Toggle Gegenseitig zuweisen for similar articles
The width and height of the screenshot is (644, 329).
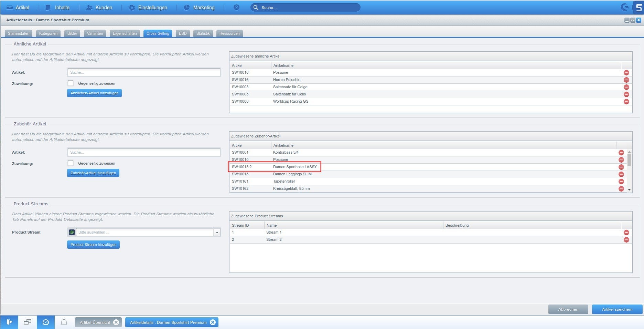(x=71, y=83)
